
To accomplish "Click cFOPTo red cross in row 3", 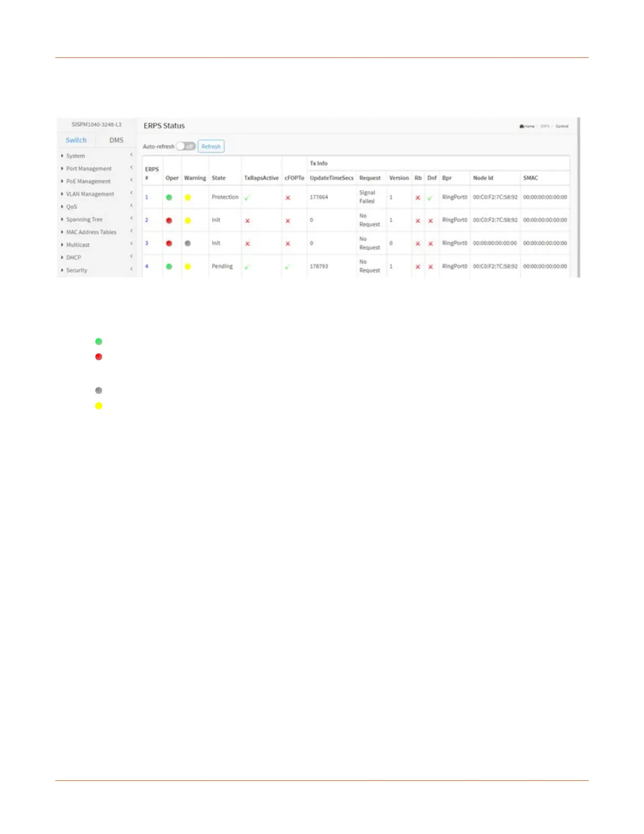I will point(288,244).
